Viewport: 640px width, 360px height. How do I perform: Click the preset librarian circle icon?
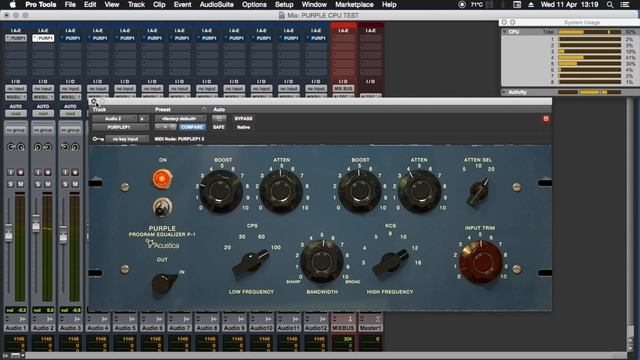coord(204,109)
